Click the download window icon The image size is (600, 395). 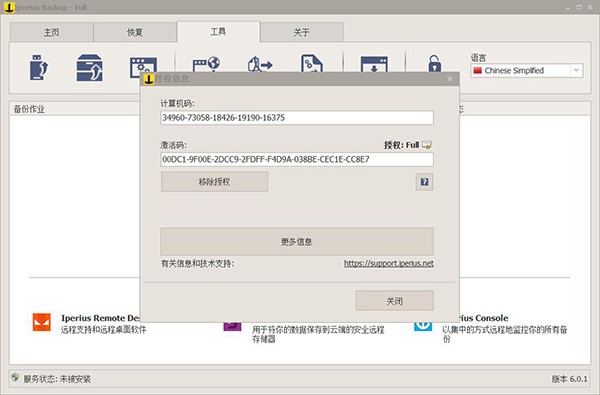tap(374, 64)
